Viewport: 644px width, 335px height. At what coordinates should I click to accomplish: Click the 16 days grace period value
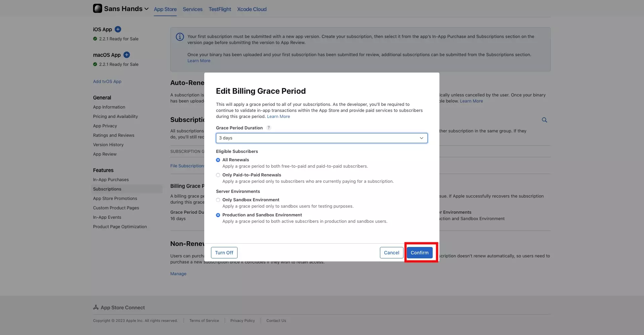[178, 219]
